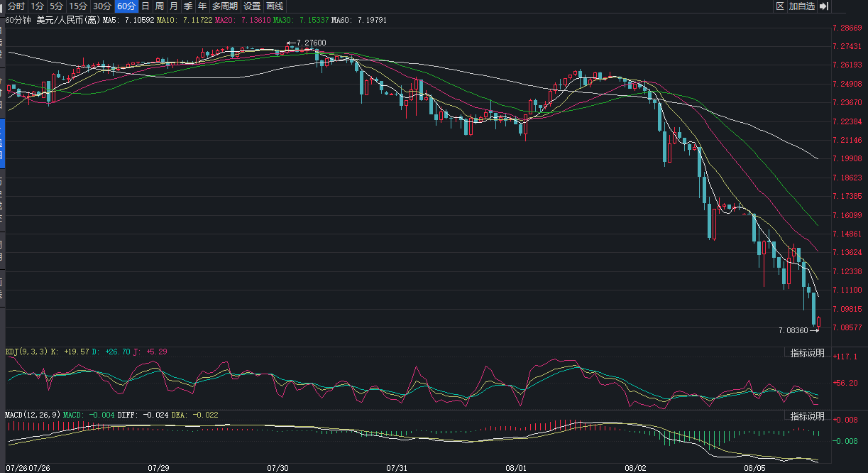Switch to 日 daily candlestick view
The image size is (868, 473).
click(144, 6)
